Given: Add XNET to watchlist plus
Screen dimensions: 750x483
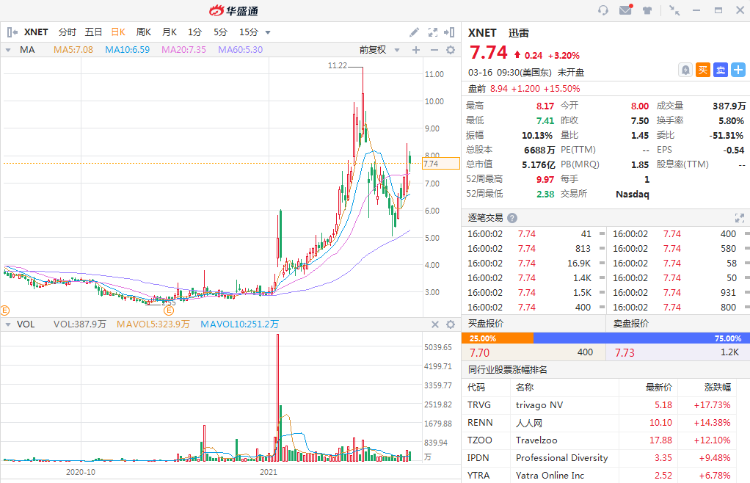Looking at the screenshot, I should (738, 70).
